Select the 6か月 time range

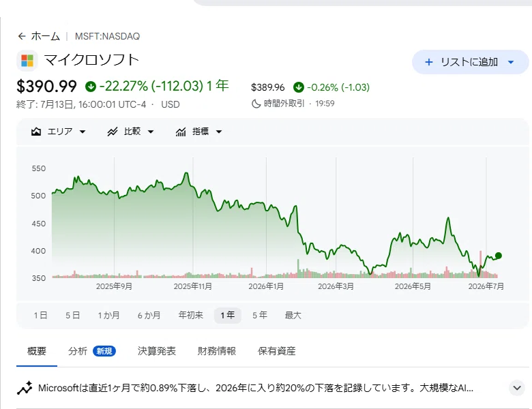point(149,316)
